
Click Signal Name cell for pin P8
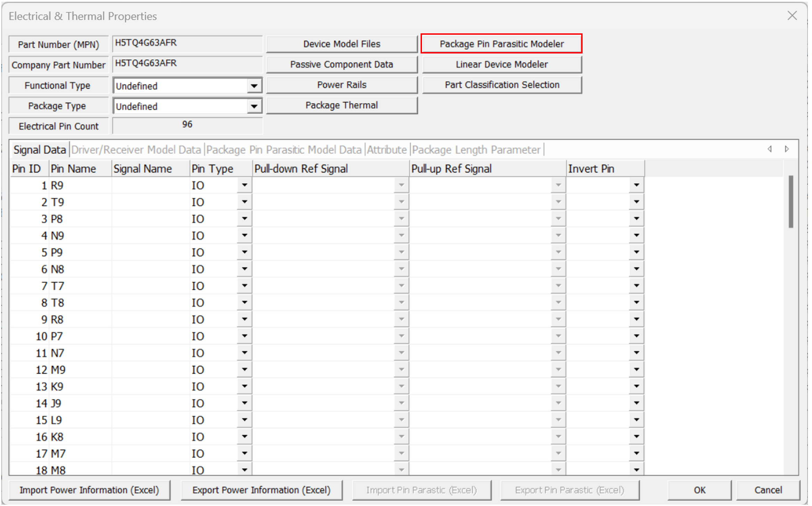(150, 219)
